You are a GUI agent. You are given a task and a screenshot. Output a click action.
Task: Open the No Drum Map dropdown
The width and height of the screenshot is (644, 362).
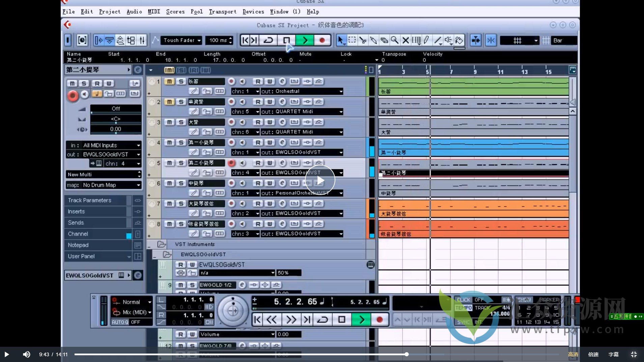tap(104, 185)
